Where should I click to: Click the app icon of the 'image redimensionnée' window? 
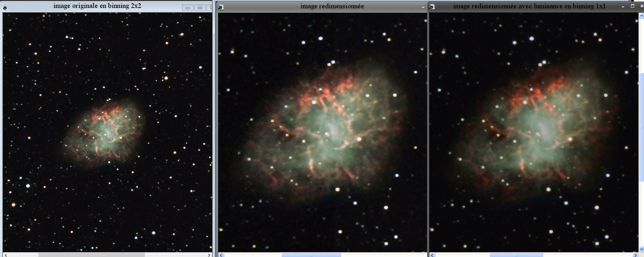click(x=221, y=7)
